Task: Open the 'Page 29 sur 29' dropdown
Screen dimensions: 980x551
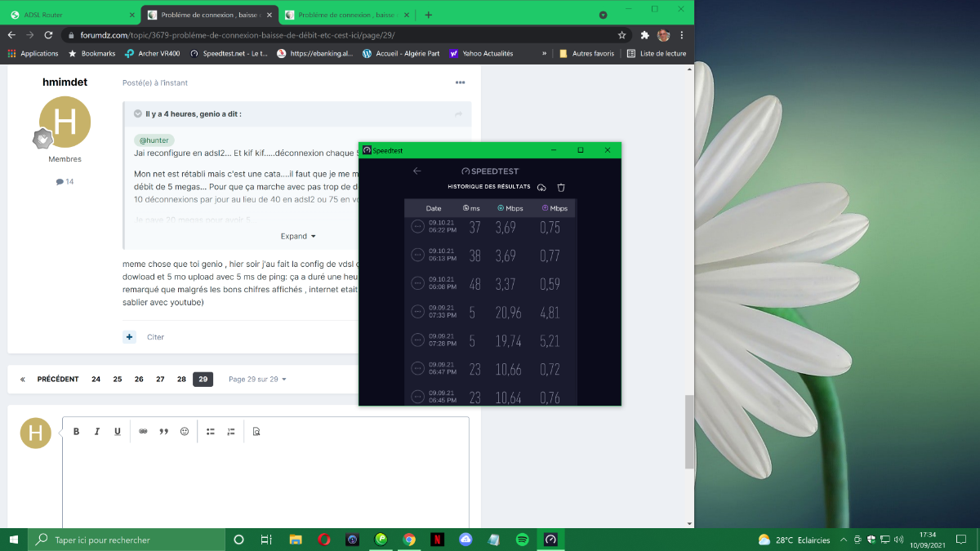Action: click(257, 379)
